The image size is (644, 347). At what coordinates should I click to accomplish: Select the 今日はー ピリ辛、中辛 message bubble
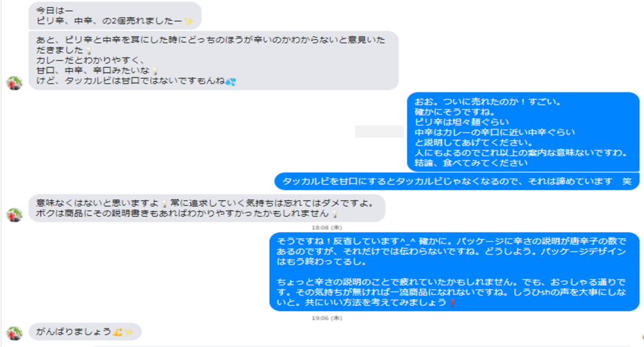click(x=115, y=16)
